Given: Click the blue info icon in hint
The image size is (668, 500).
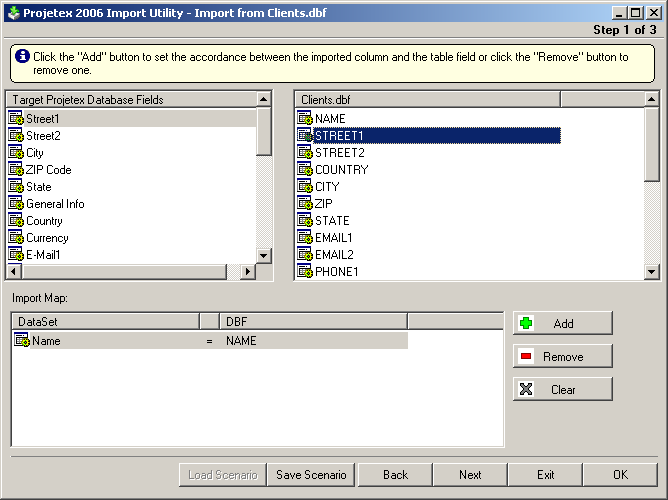Looking at the screenshot, I should coord(23,57).
